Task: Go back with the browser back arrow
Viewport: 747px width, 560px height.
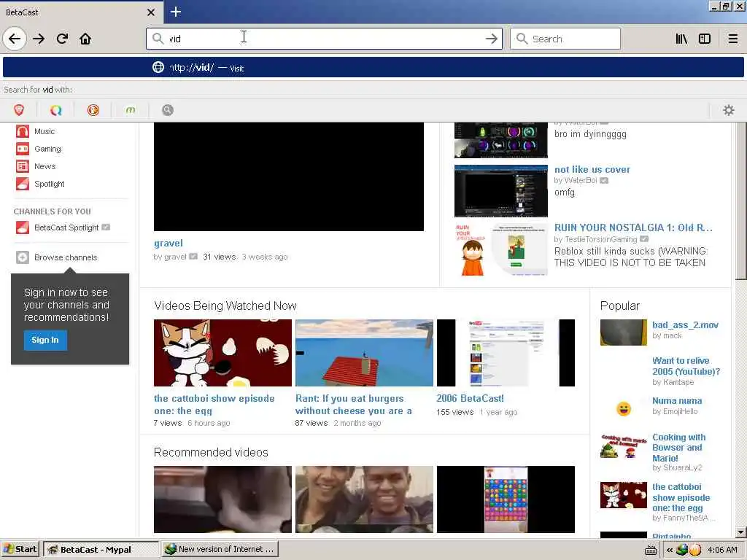Action: click(x=15, y=39)
